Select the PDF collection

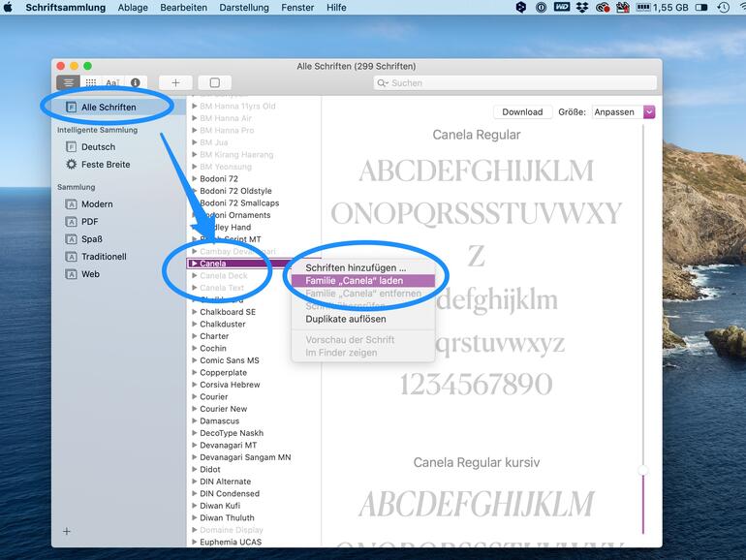pos(89,221)
